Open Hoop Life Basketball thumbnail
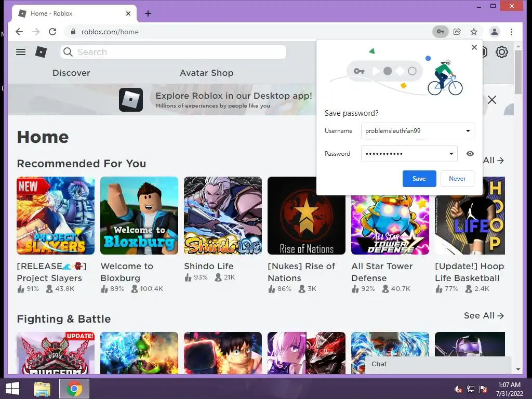Viewport: 532px width, 399px height. tap(470, 224)
